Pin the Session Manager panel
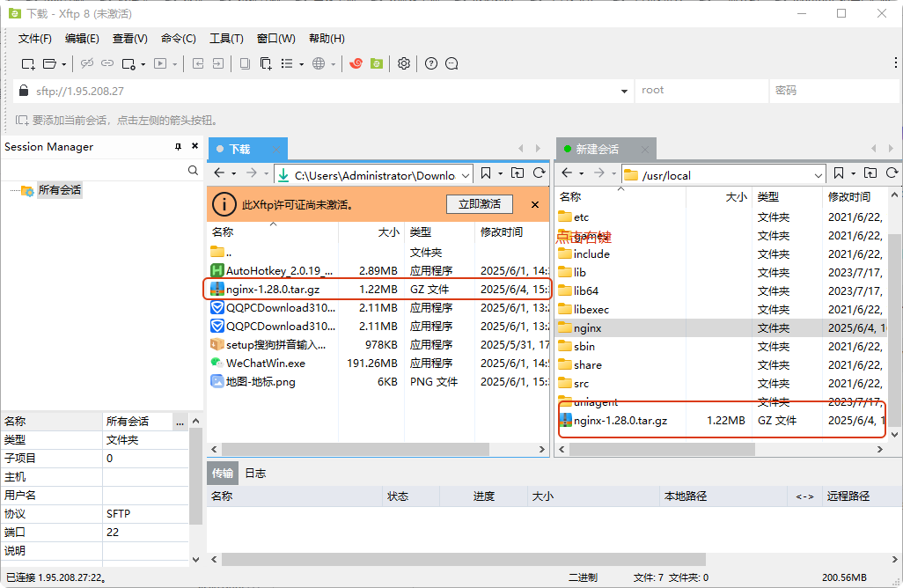This screenshot has width=903, height=588. (179, 147)
